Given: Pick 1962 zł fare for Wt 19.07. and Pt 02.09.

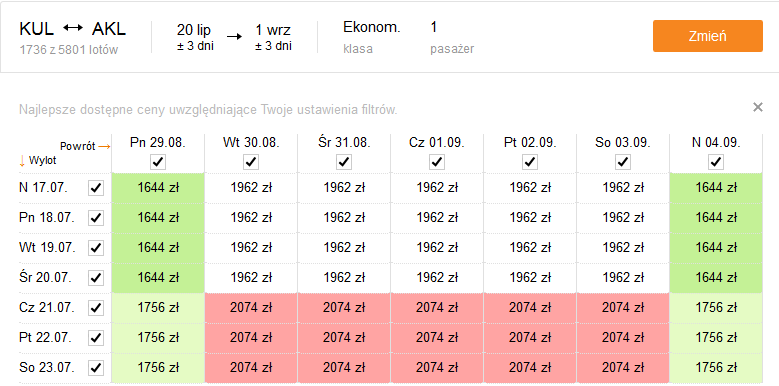Looking at the screenshot, I should [530, 247].
